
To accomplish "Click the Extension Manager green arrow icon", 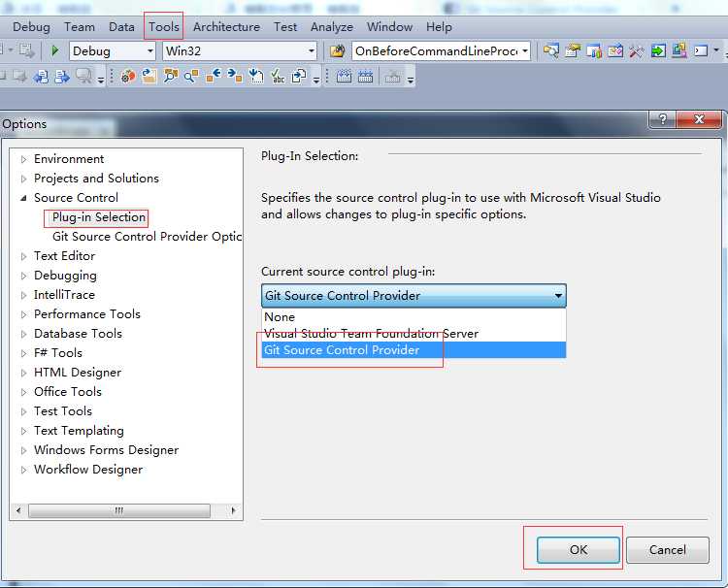I will pos(658,50).
